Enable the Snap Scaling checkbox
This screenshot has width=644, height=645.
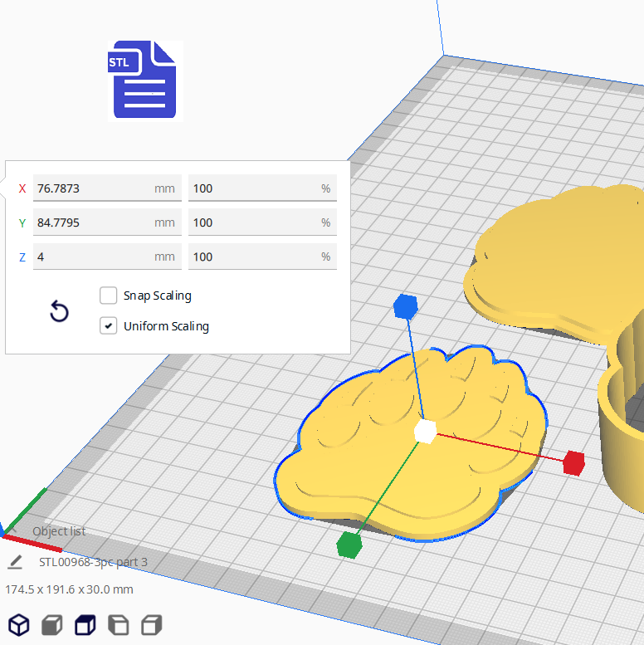pos(109,296)
